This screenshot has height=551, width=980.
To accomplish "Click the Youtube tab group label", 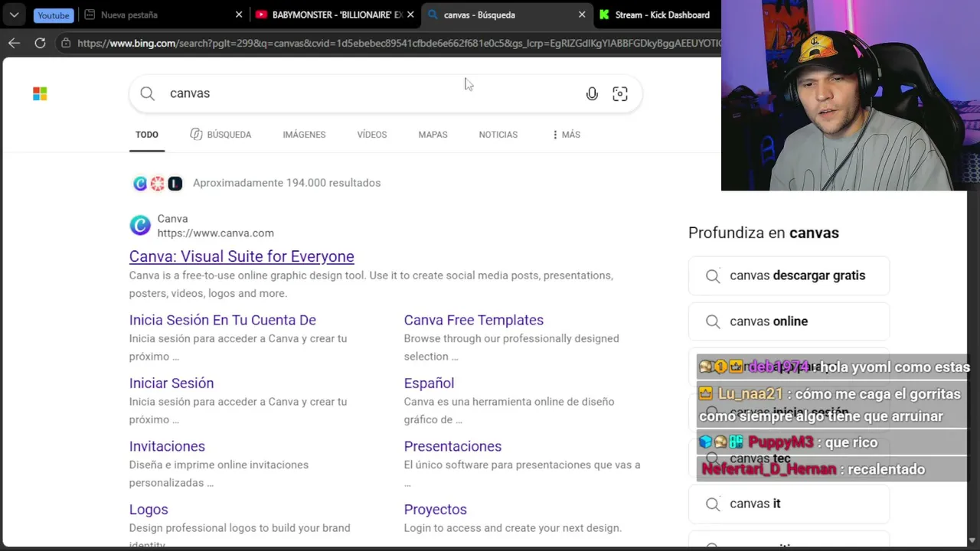I will point(54,15).
